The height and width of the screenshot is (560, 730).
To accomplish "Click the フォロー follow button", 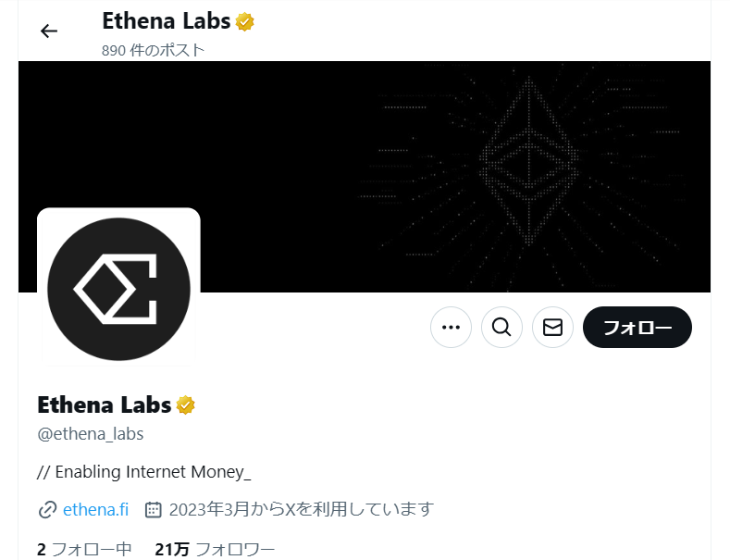I will [x=637, y=327].
